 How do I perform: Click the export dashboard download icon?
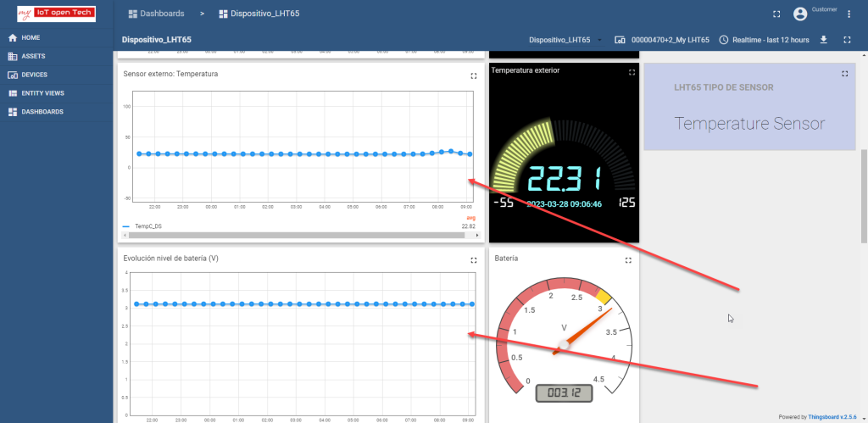[x=823, y=40]
